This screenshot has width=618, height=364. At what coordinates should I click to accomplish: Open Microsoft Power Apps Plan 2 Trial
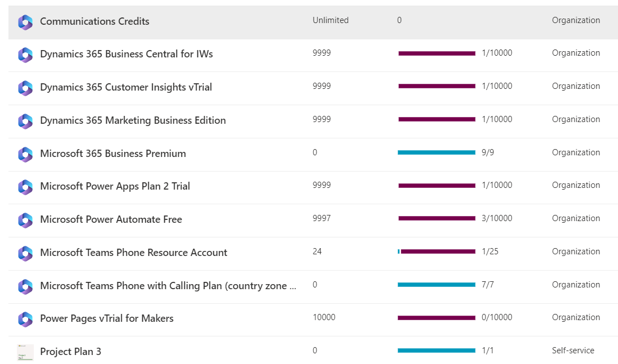coord(115,186)
